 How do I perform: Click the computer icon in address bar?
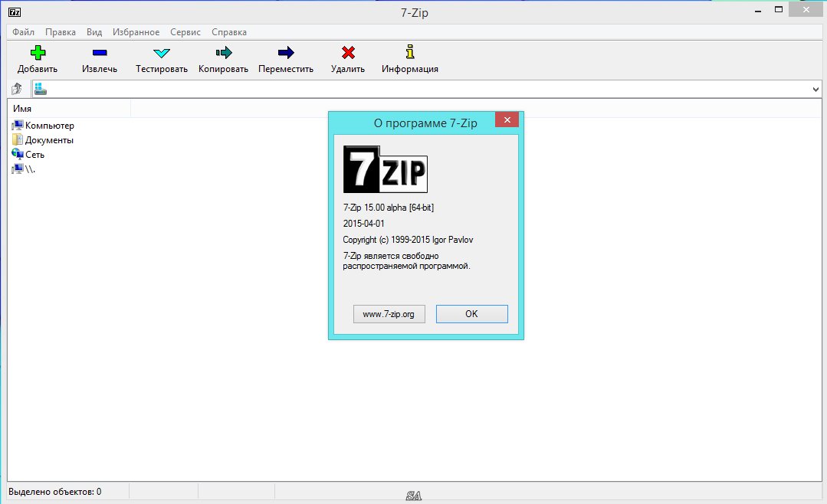click(x=40, y=89)
